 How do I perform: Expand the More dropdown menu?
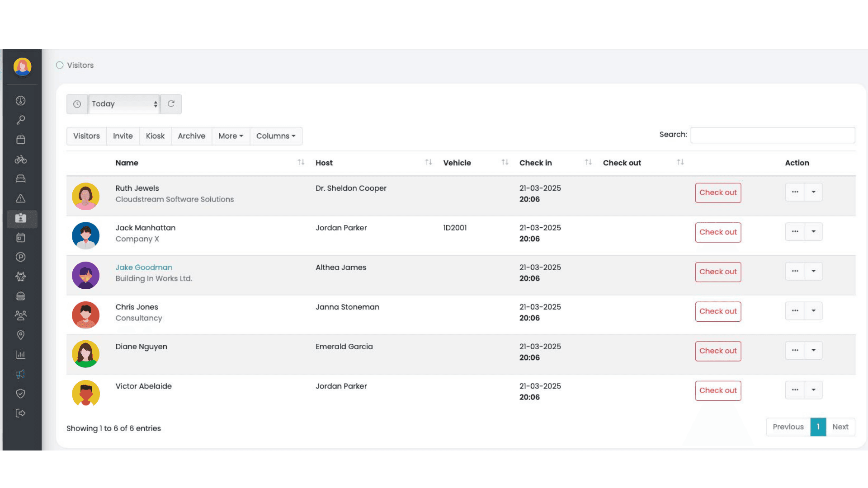coord(231,136)
